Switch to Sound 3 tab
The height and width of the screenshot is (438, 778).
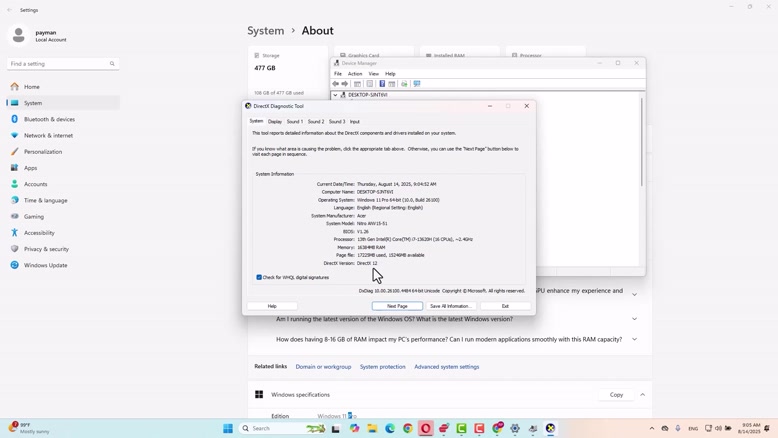click(x=337, y=122)
